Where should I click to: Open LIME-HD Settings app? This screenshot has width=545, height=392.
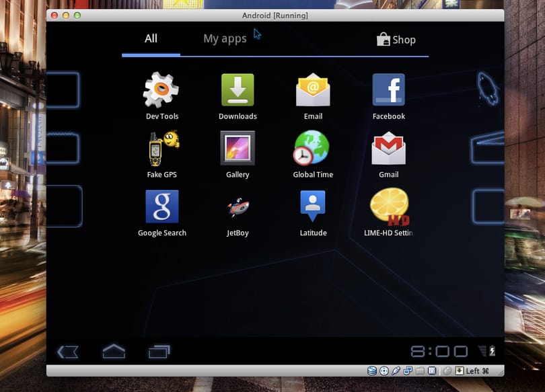(389, 213)
